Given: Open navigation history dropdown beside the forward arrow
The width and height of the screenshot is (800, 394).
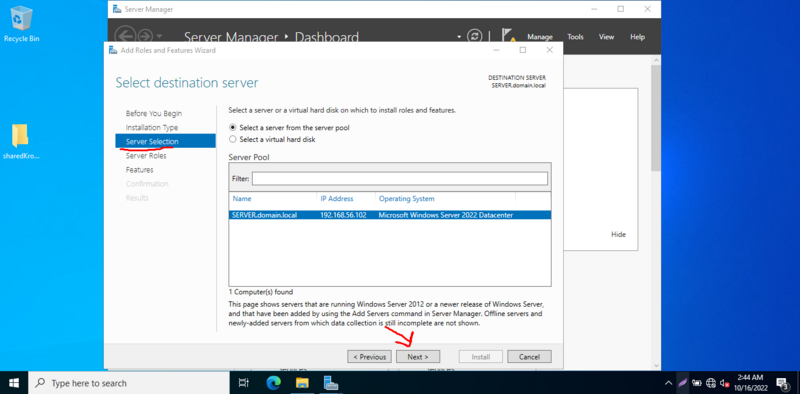Looking at the screenshot, I should click(x=160, y=37).
